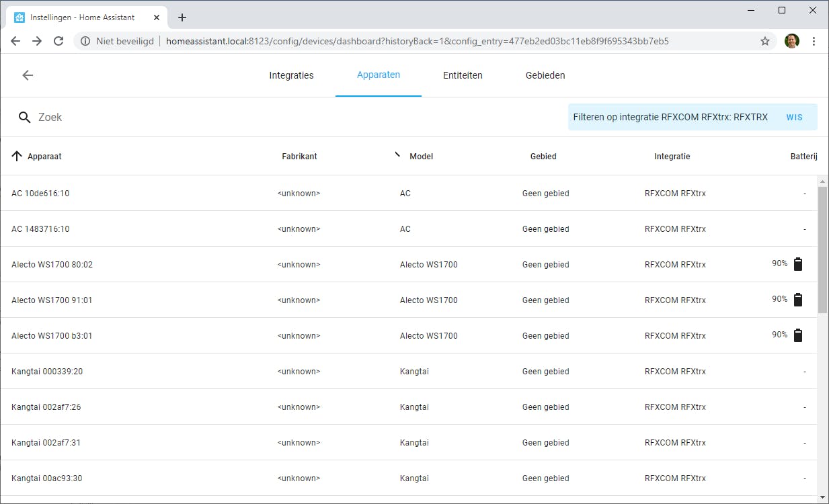829x504 pixels.
Task: Open the Chrome profile avatar
Action: tap(791, 41)
